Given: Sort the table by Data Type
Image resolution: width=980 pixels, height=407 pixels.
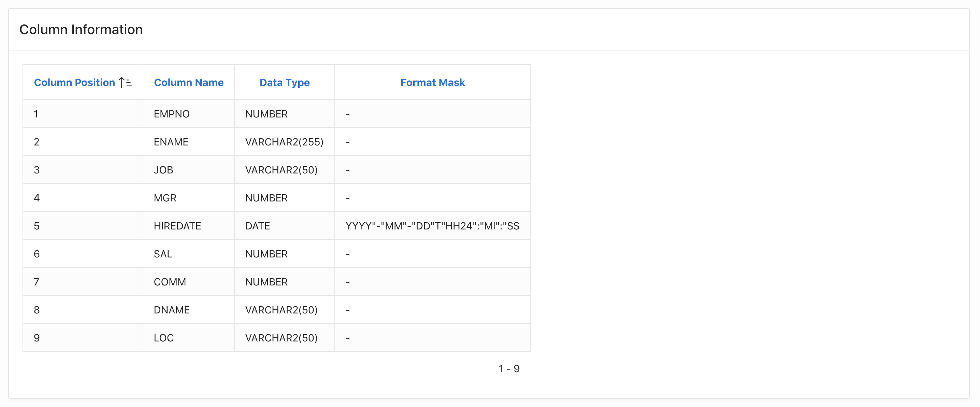Looking at the screenshot, I should 284,83.
